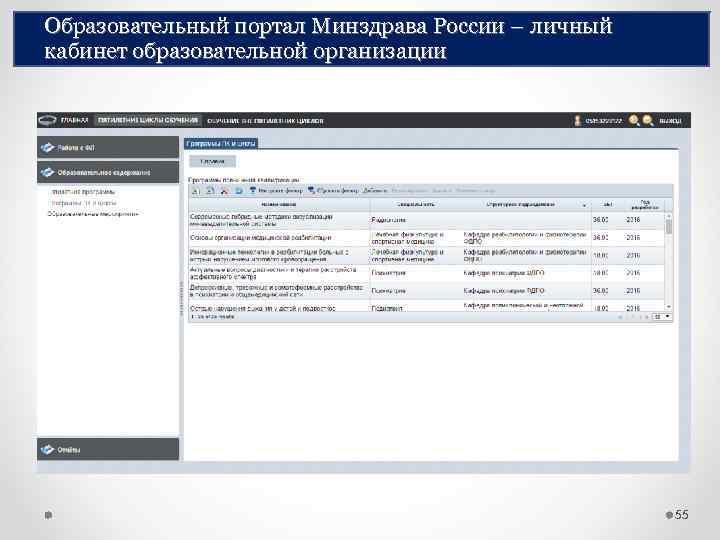Sort by the Специальность column header

(x=416, y=205)
